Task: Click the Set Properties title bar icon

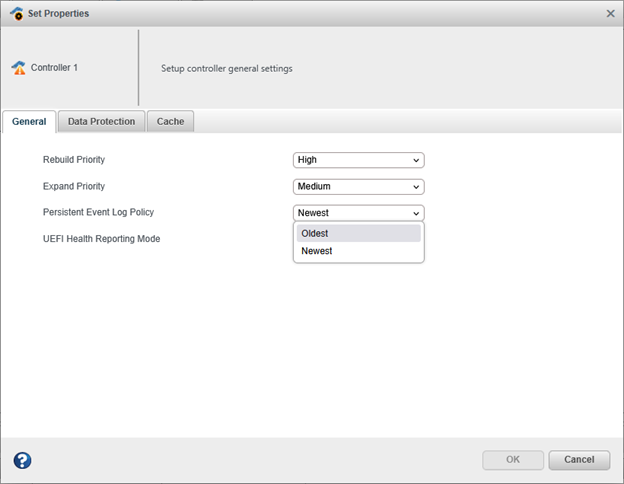Action: [x=17, y=14]
